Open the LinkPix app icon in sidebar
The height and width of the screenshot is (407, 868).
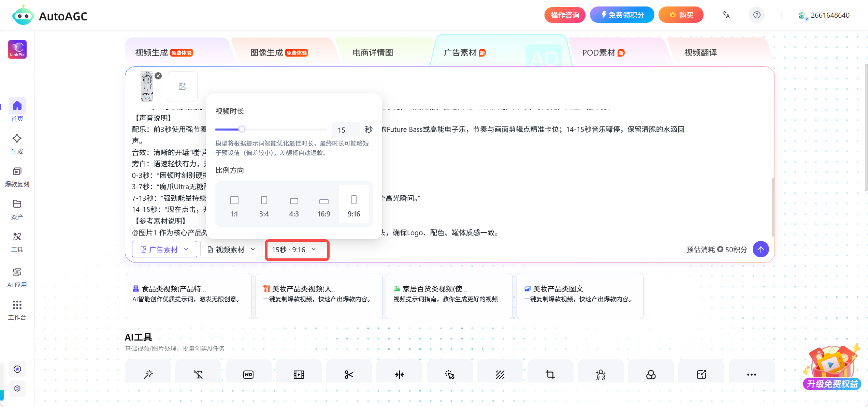pos(17,49)
